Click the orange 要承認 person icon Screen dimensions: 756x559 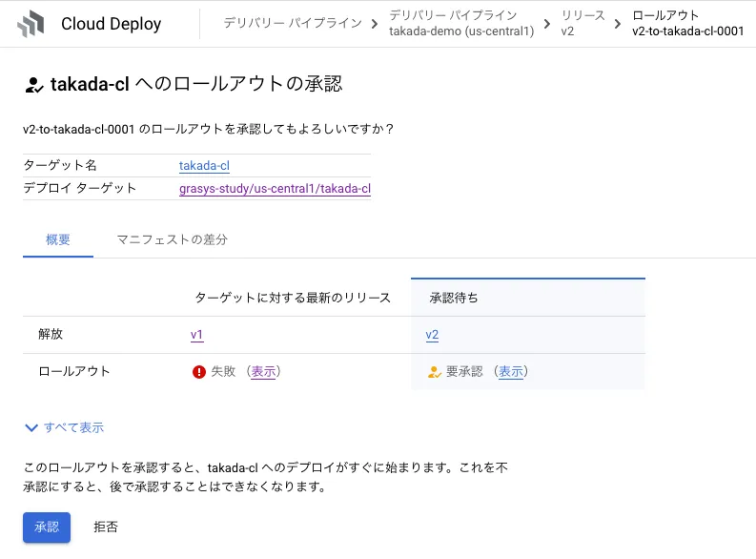(435, 372)
